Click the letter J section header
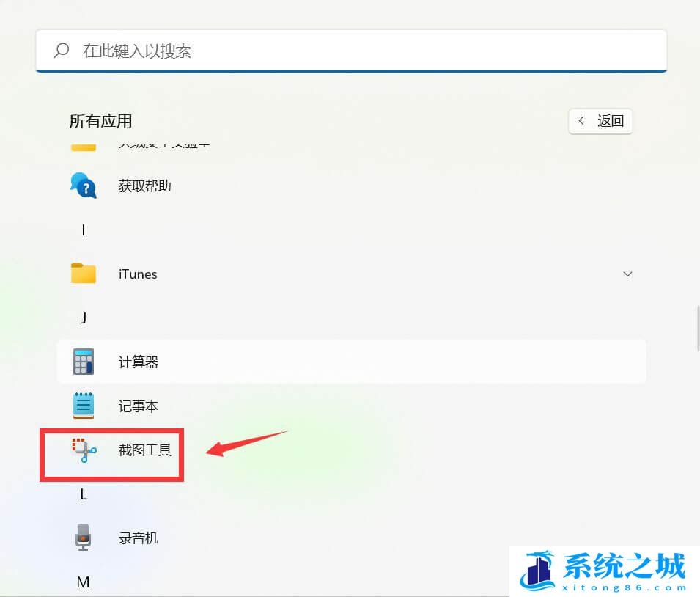 pyautogui.click(x=83, y=318)
